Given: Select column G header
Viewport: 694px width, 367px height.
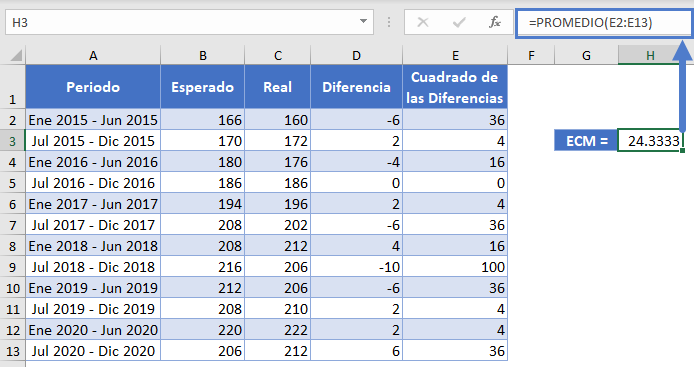Looking at the screenshot, I should tap(586, 55).
